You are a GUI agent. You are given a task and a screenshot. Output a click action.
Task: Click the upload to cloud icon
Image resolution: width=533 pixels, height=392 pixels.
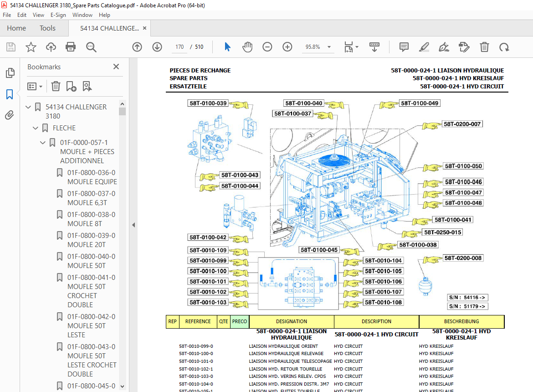(51, 47)
